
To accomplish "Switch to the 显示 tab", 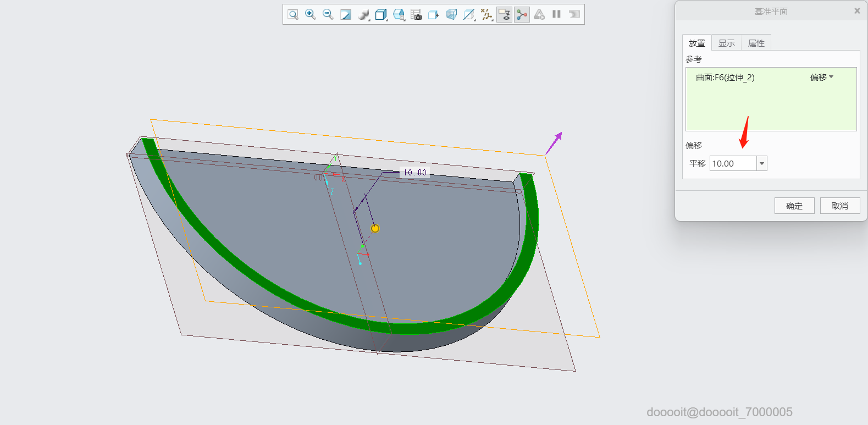I will point(726,43).
